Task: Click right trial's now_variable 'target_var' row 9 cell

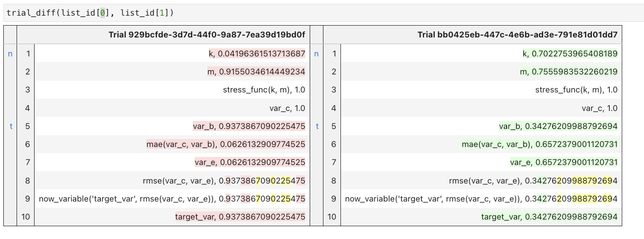Action: pyautogui.click(x=481, y=199)
